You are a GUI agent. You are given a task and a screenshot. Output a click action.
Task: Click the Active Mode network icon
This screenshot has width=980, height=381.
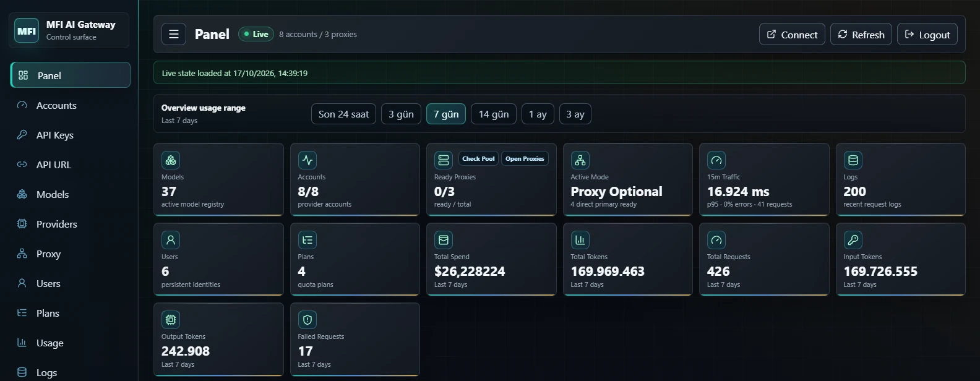580,160
